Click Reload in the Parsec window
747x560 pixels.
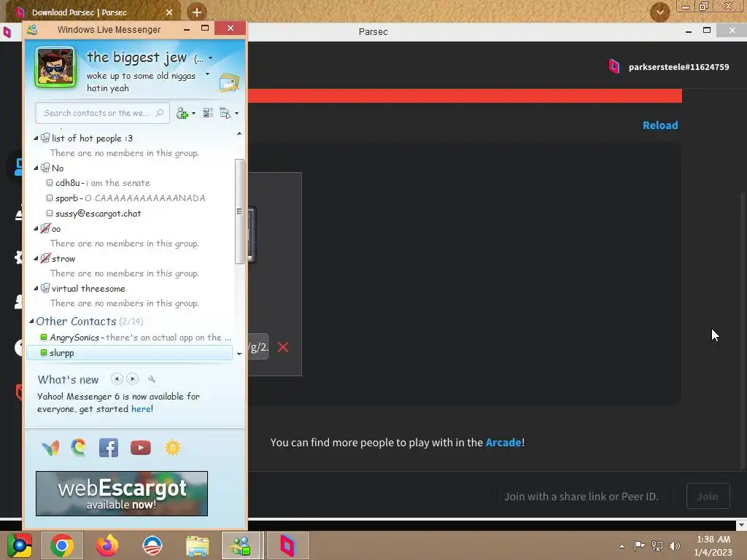tap(659, 125)
